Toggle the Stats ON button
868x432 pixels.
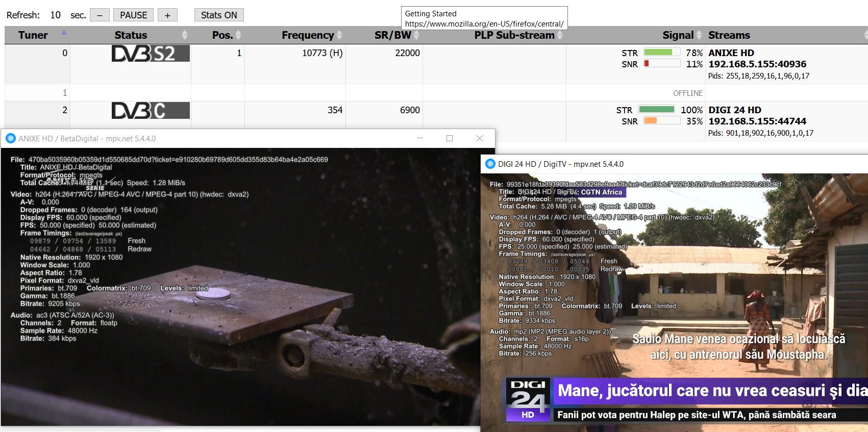point(219,15)
